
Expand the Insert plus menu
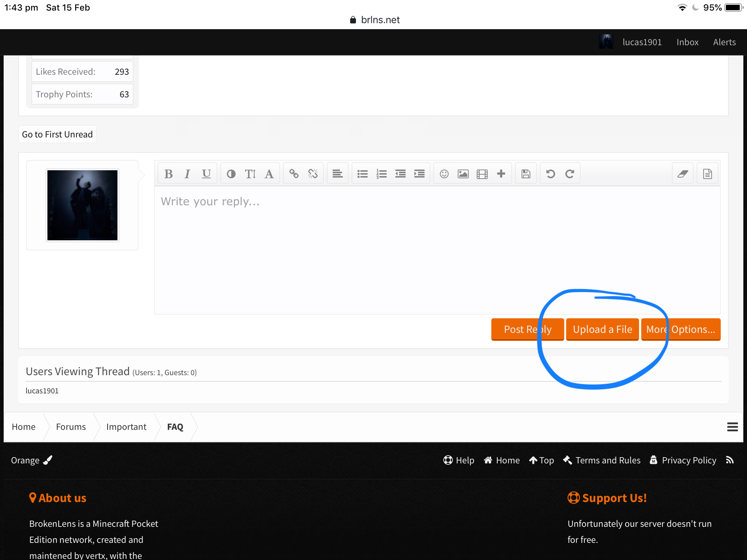[501, 174]
